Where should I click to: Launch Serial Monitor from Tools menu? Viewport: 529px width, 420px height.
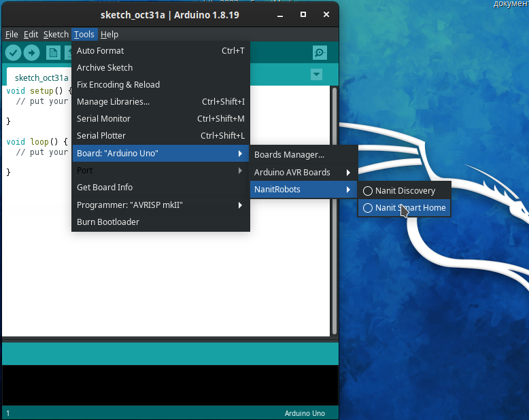pyautogui.click(x=160, y=119)
